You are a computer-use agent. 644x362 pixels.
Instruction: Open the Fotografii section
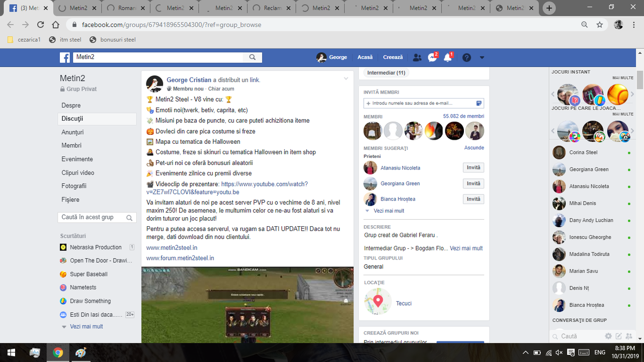(x=74, y=186)
